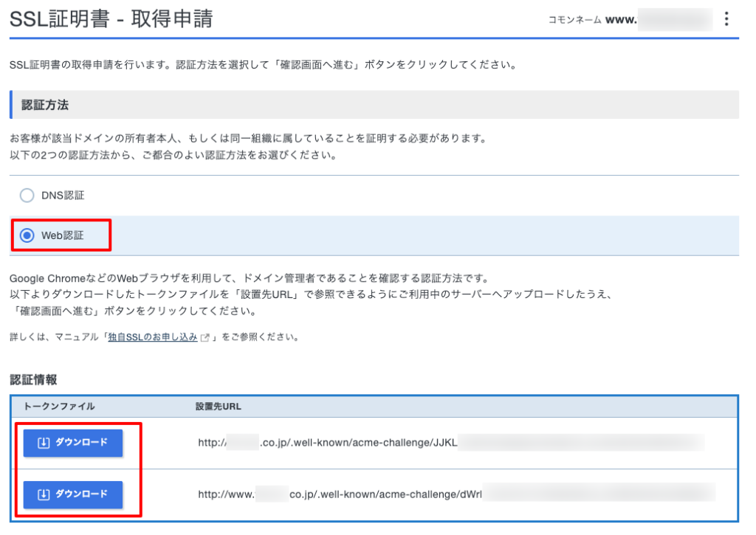The height and width of the screenshot is (535, 756).
Task: Click the 認証情報 section heading
Action: 33,379
